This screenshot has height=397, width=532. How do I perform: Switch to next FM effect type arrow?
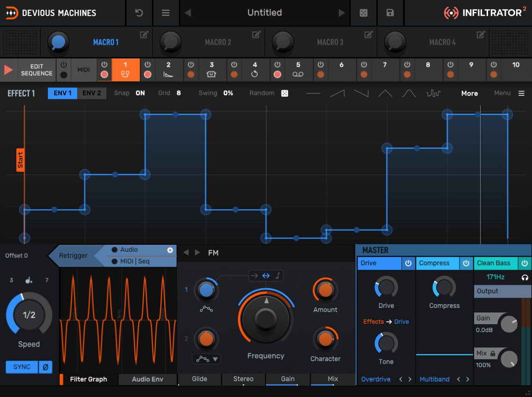pos(197,253)
